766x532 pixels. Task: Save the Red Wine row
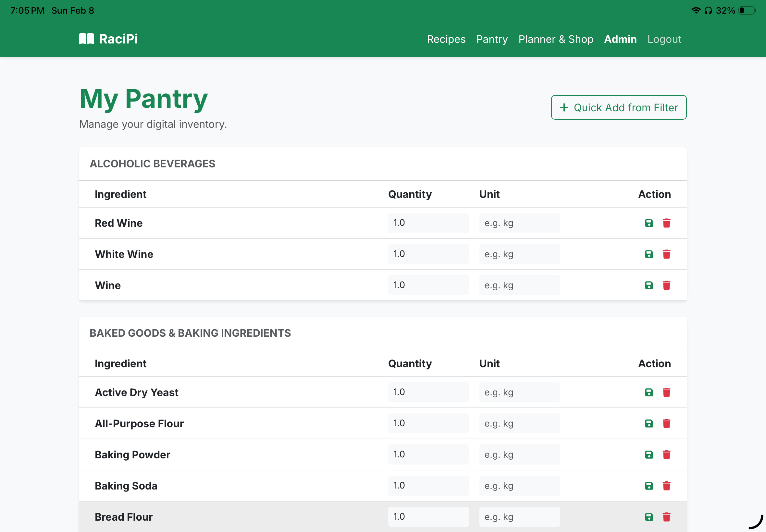point(649,223)
